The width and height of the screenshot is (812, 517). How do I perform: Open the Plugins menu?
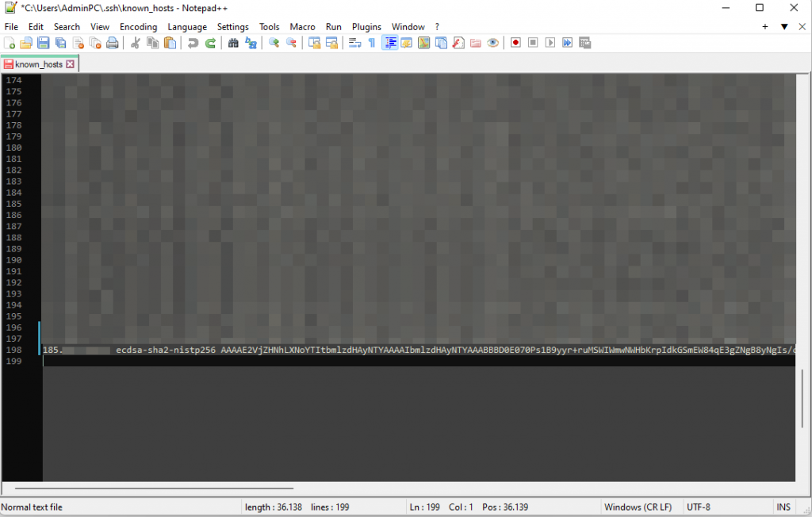click(x=366, y=27)
